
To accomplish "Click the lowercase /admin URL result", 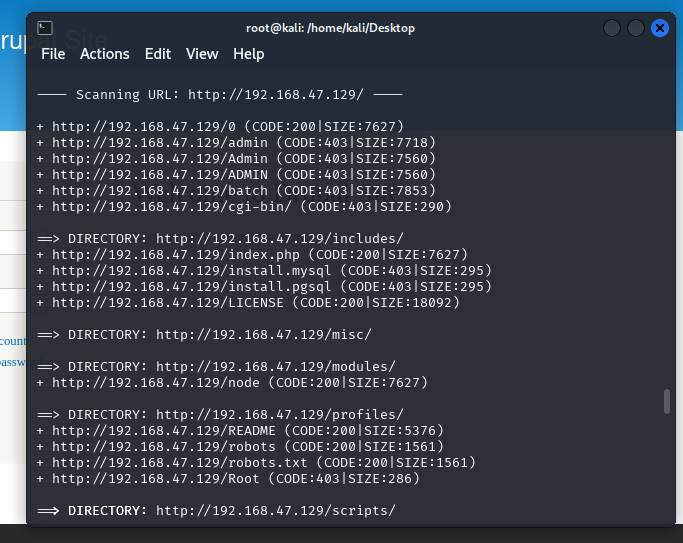I will (x=160, y=143).
